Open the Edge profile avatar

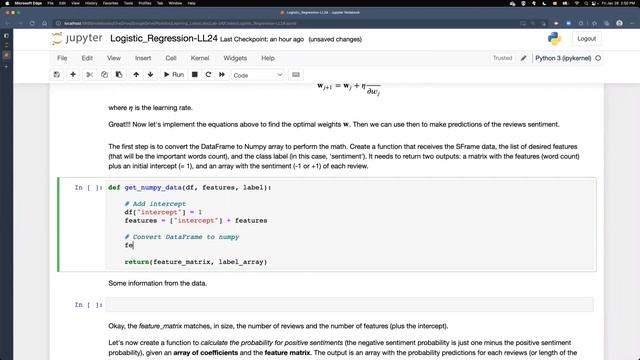(619, 23)
